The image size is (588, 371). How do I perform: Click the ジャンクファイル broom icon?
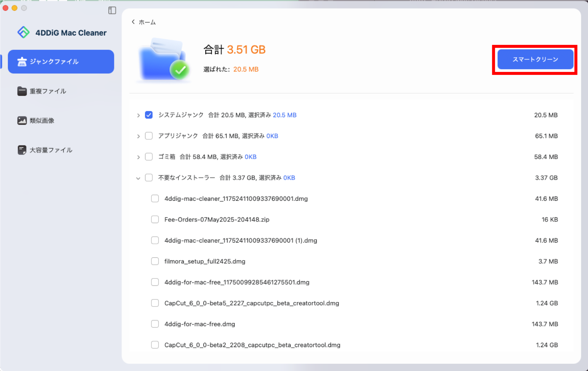tap(22, 62)
